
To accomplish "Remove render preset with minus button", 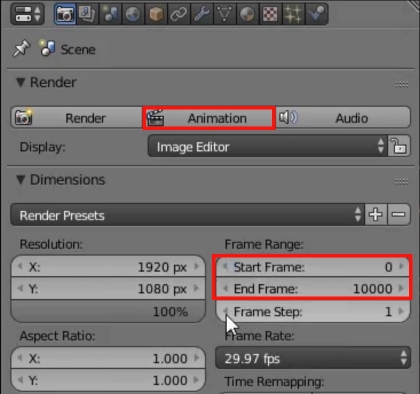I will click(x=399, y=215).
